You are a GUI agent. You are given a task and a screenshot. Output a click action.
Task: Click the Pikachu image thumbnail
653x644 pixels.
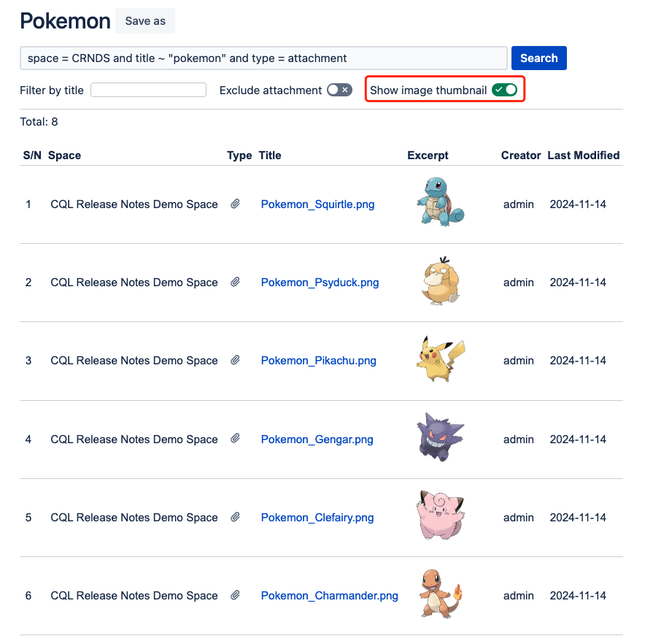pos(441,359)
